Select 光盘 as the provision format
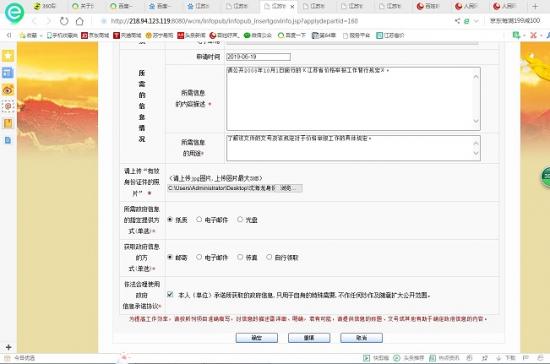This screenshot has height=364, width=550. (240, 220)
